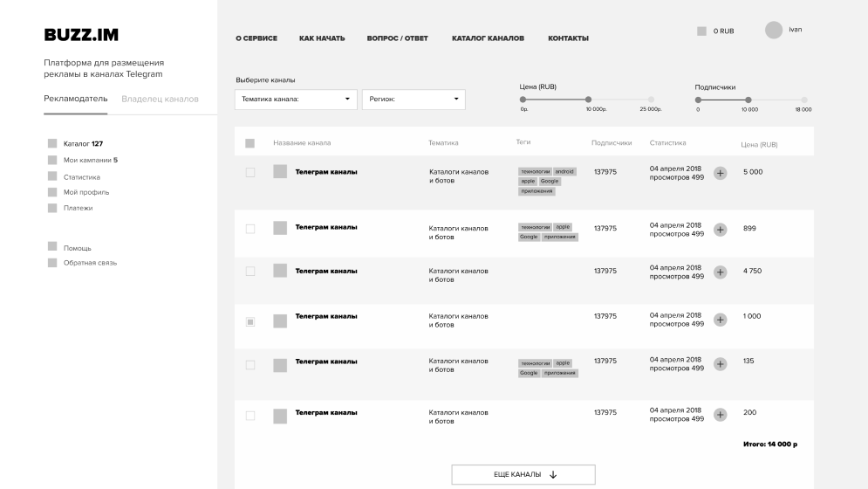Click the Статистика sidebar icon
Image resolution: width=868 pixels, height=489 pixels.
pos(52,176)
